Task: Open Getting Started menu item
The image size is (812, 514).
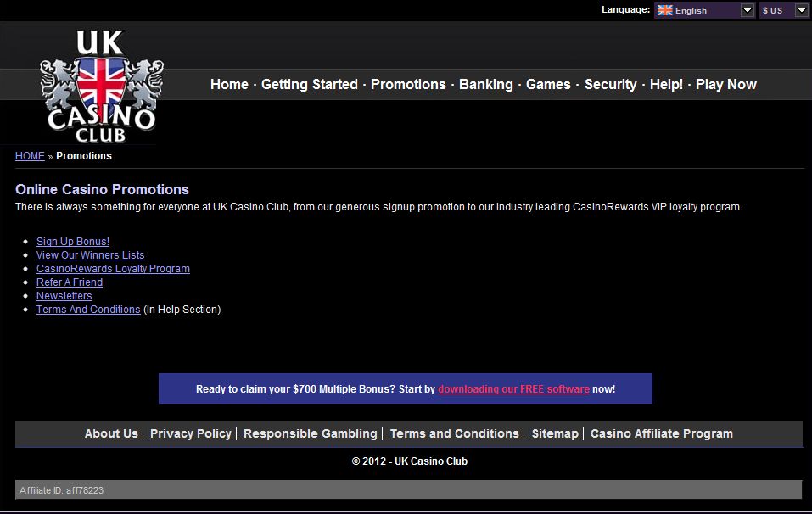Action: 309,84
